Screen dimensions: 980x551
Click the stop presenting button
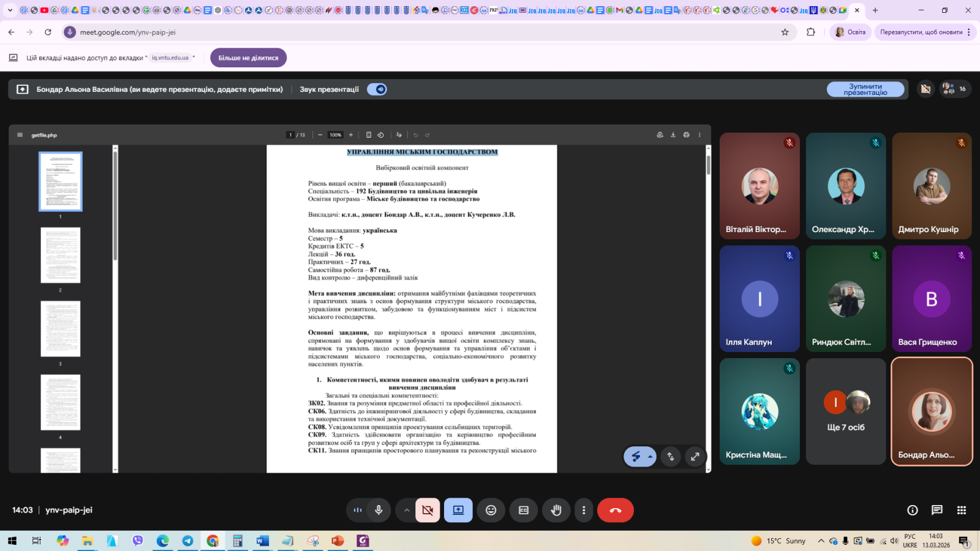pyautogui.click(x=865, y=89)
